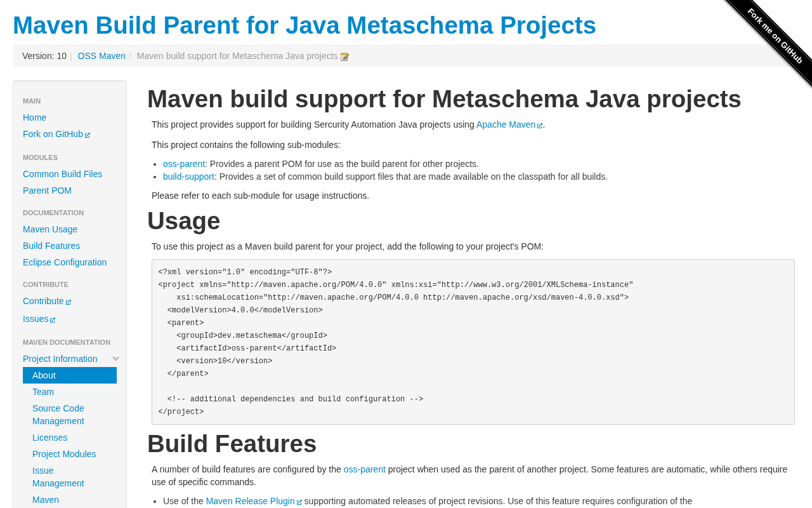Go to Common Build Files module
This screenshot has width=812, height=508.
tap(62, 174)
